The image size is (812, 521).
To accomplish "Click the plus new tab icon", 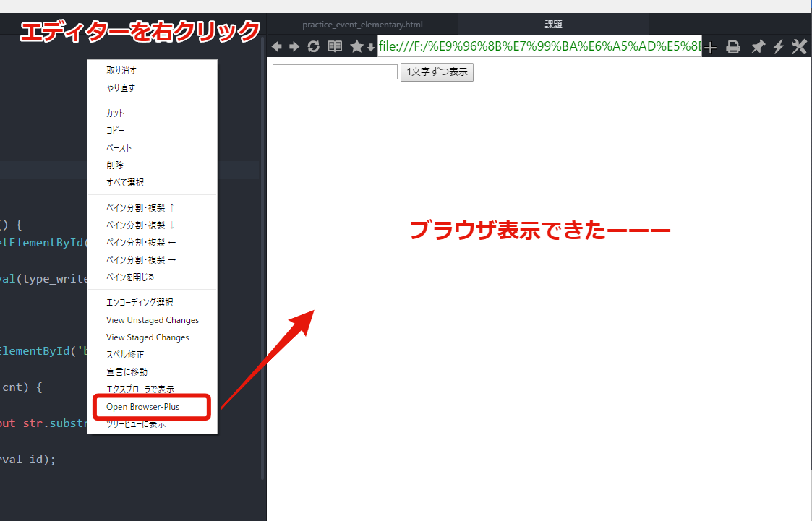I will point(711,48).
